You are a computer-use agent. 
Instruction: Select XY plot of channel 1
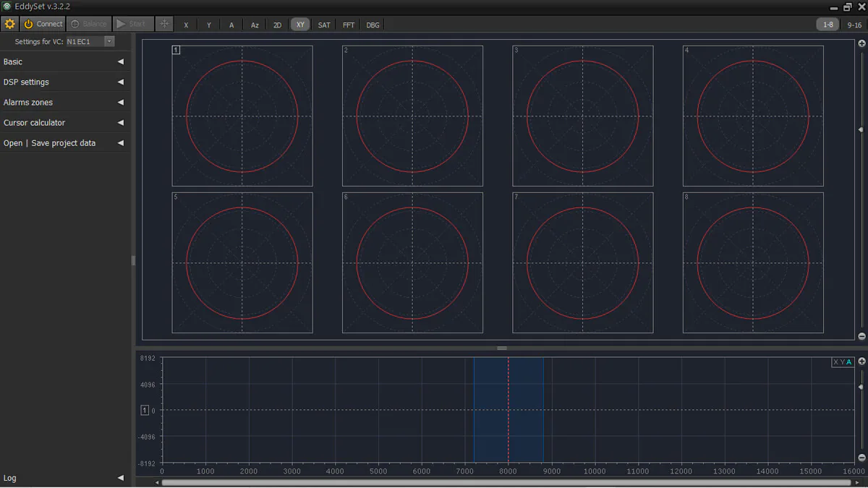(242, 116)
